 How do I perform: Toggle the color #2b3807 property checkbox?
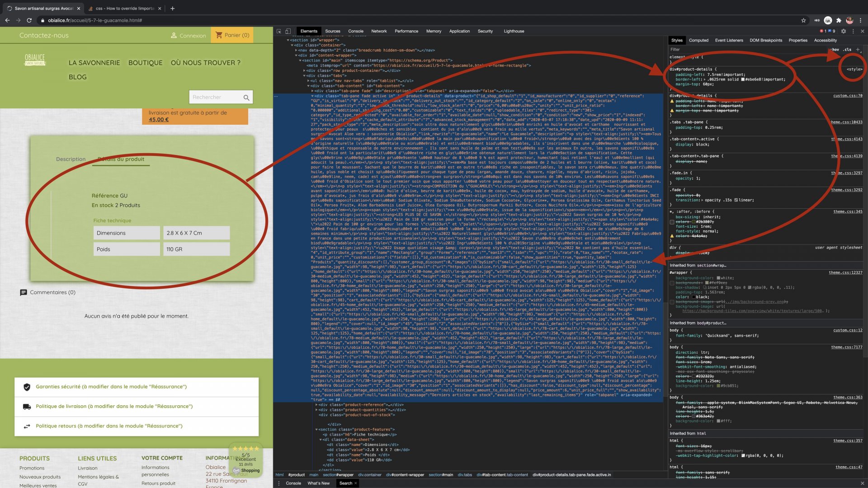pyautogui.click(x=672, y=222)
